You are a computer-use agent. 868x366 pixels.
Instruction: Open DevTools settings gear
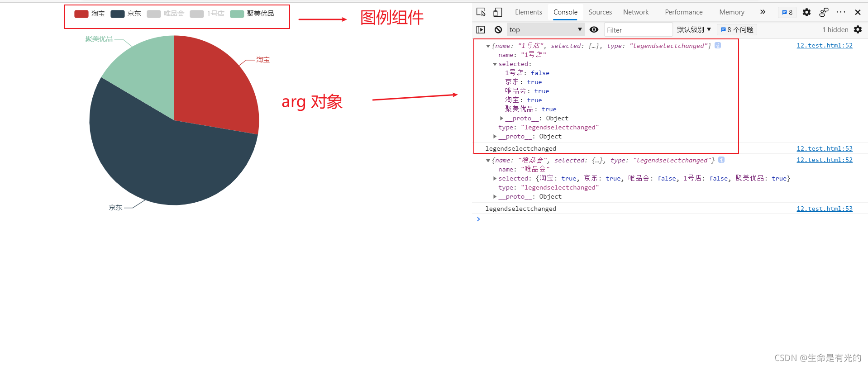pyautogui.click(x=806, y=12)
